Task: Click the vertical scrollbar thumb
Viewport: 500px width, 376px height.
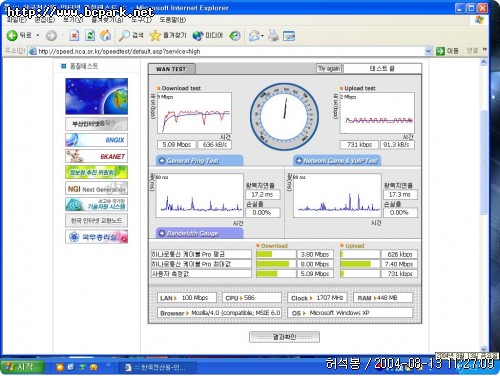Action: (484, 162)
